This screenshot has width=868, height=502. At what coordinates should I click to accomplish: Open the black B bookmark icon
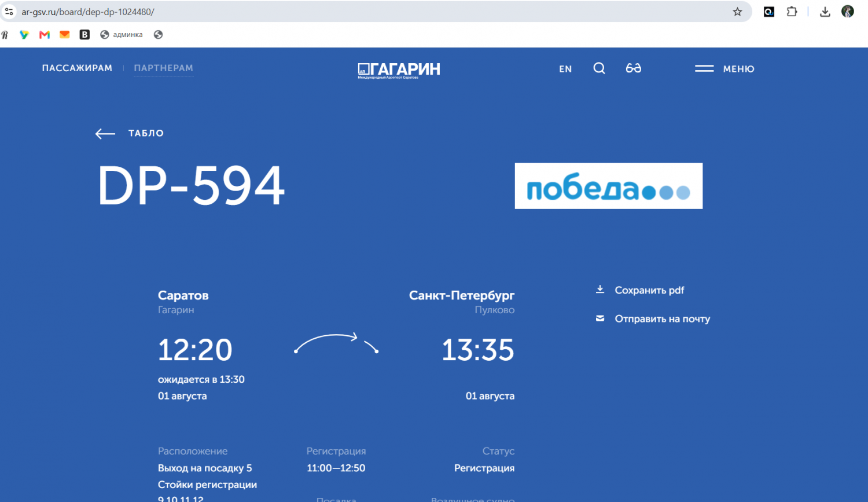(x=84, y=35)
